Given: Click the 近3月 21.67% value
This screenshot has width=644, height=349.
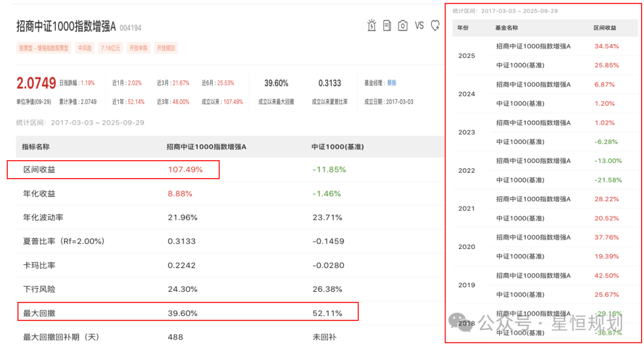Looking at the screenshot, I should [x=181, y=83].
